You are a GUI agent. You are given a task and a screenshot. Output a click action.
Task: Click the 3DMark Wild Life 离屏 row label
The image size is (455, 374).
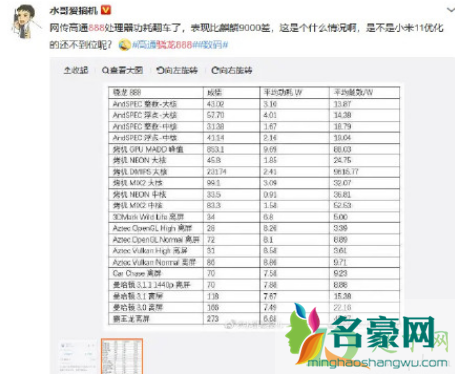[148, 217]
